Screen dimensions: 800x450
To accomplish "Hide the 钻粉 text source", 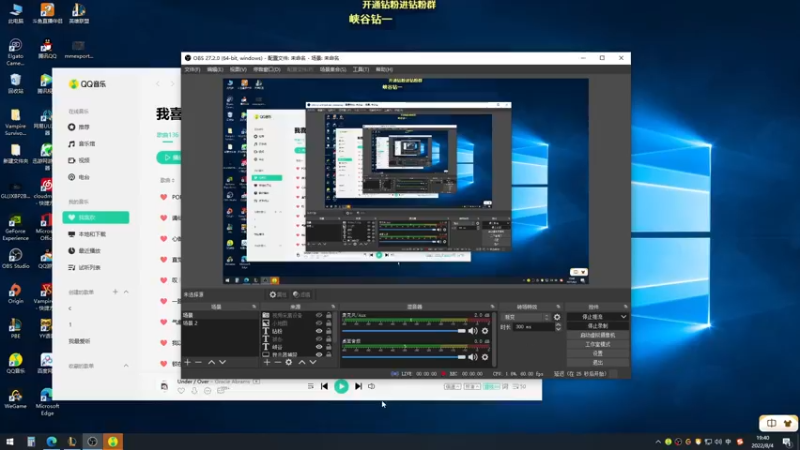I will (319, 331).
